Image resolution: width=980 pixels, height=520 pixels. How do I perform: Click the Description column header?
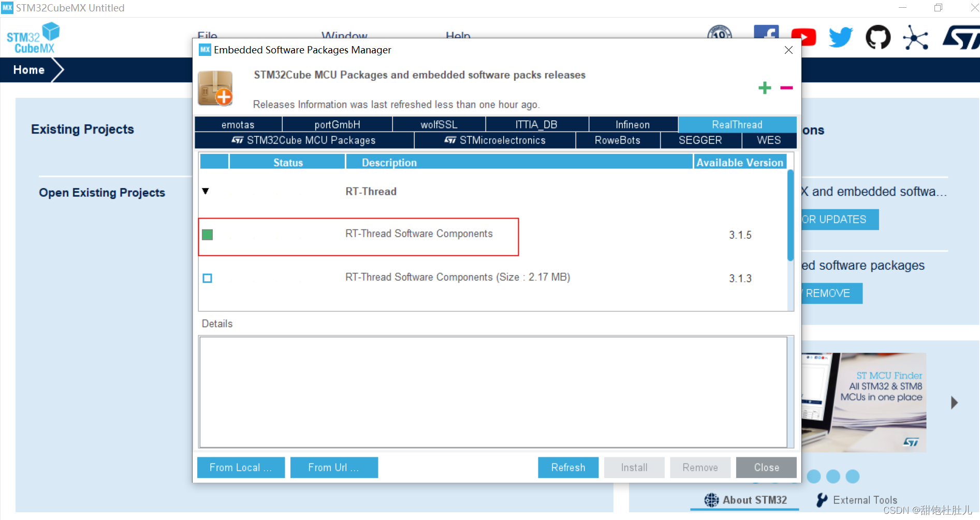(519, 162)
